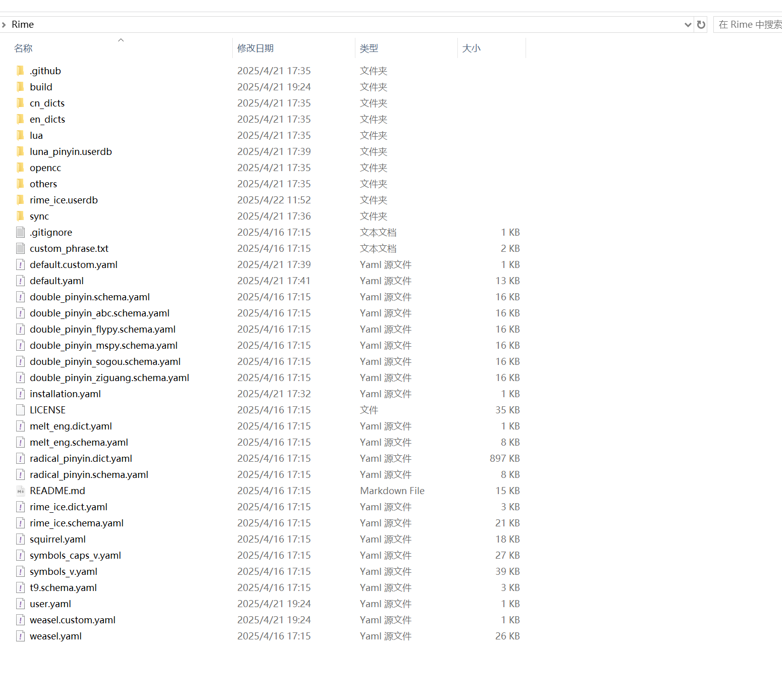The height and width of the screenshot is (700, 782).
Task: Click the melt_eng.dict.yaml file icon
Action: click(20, 426)
